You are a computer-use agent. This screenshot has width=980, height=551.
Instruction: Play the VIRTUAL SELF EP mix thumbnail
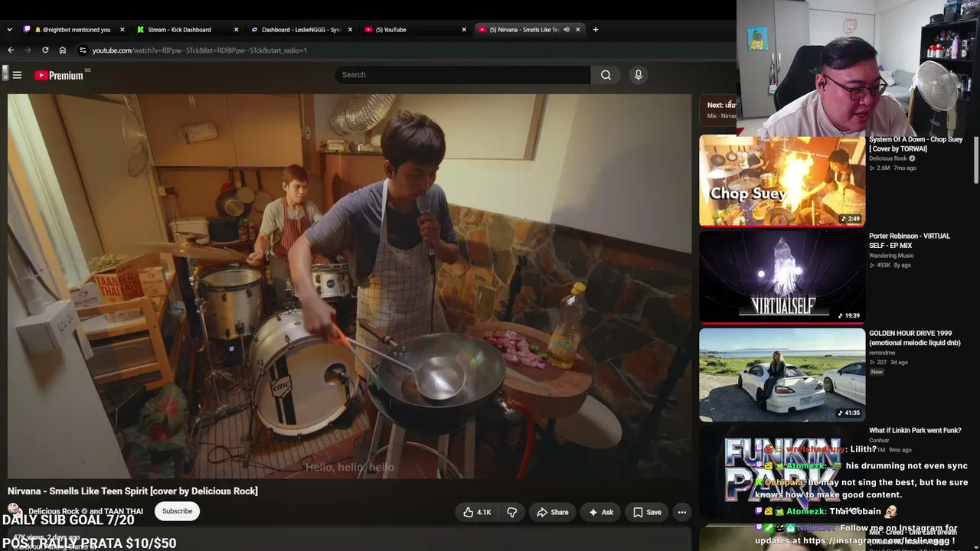[x=782, y=277]
